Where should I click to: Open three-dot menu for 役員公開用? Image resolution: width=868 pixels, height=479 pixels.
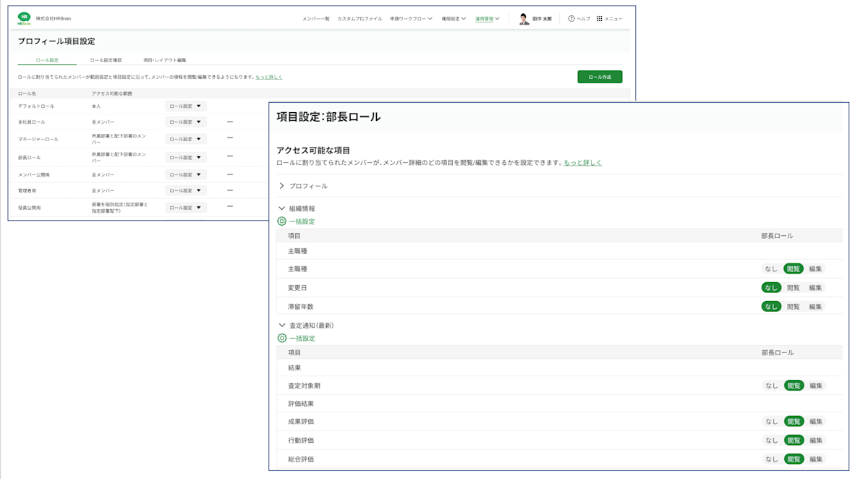click(x=230, y=206)
